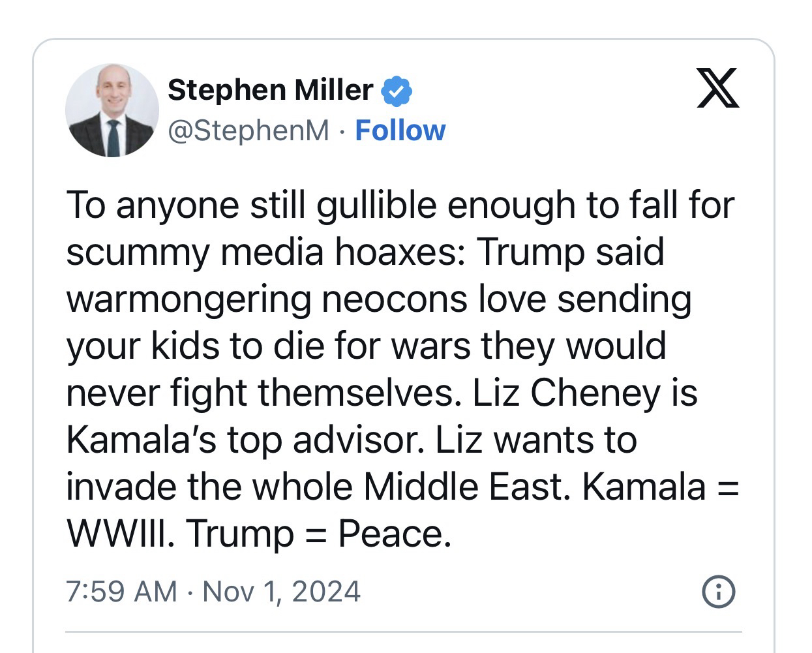Click the phrase "Trump = Peace."
The image size is (812, 653).
tap(319, 534)
